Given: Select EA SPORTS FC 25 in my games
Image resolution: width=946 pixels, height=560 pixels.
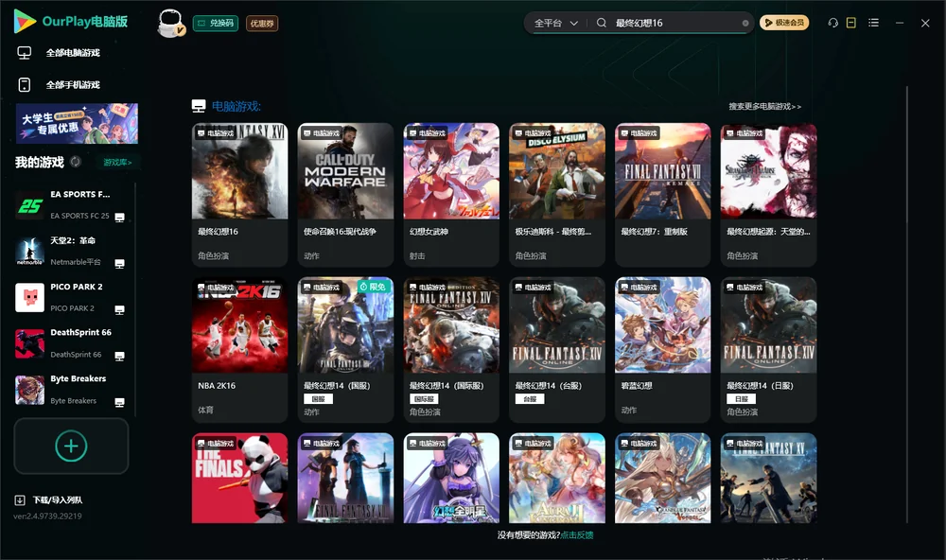Looking at the screenshot, I should (x=71, y=205).
